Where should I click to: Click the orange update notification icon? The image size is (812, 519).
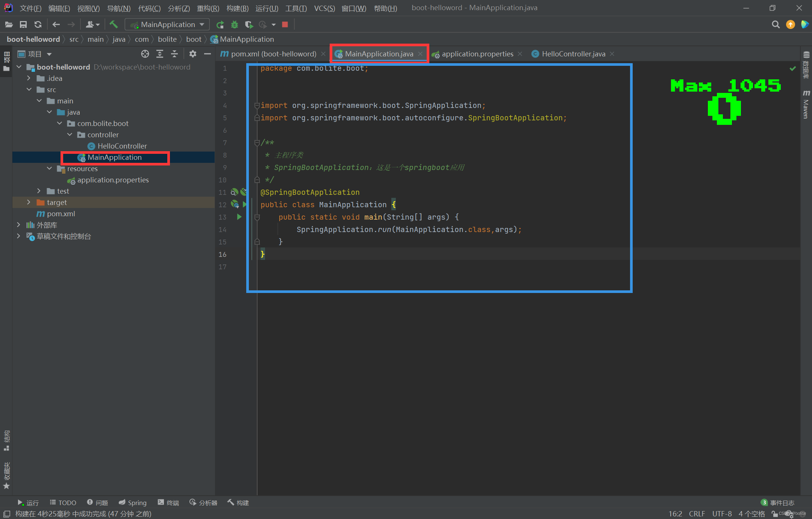point(791,25)
